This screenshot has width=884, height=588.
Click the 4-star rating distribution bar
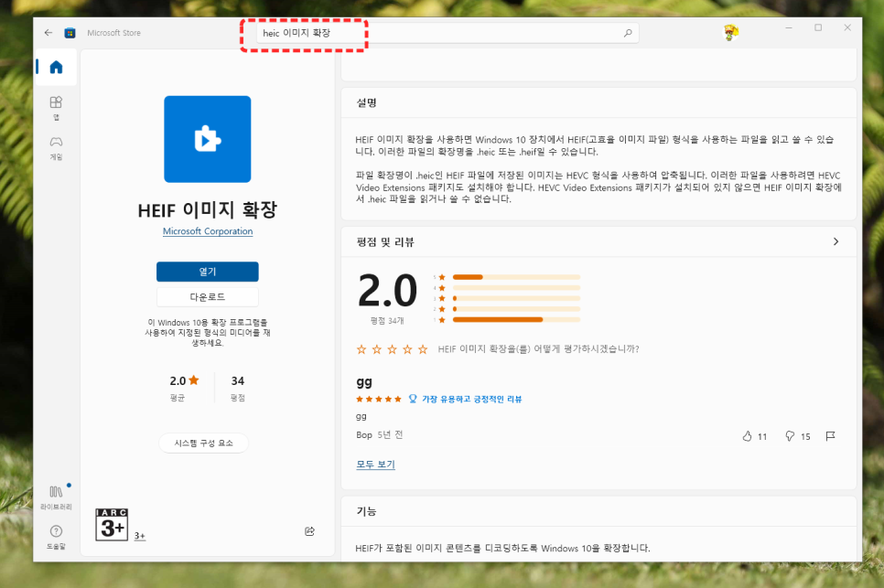pyautogui.click(x=516, y=288)
